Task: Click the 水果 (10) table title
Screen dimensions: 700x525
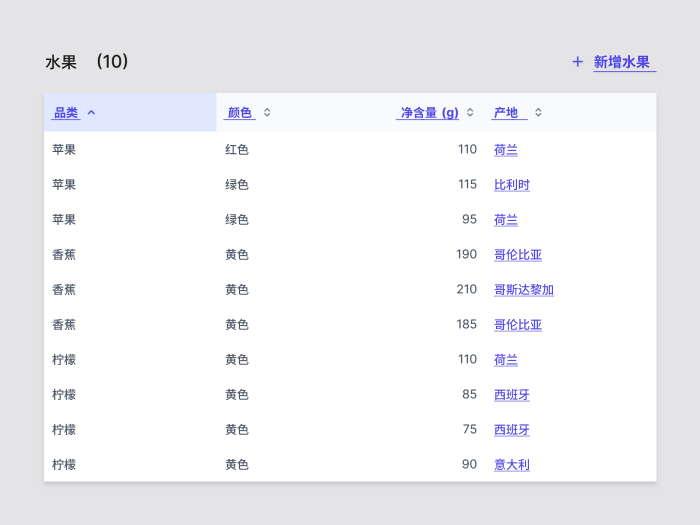Action: click(87, 62)
